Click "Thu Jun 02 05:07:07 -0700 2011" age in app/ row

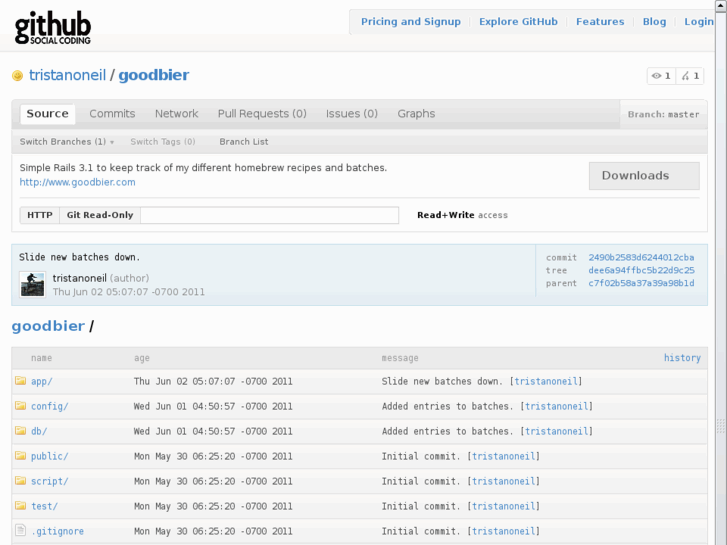pyautogui.click(x=213, y=381)
